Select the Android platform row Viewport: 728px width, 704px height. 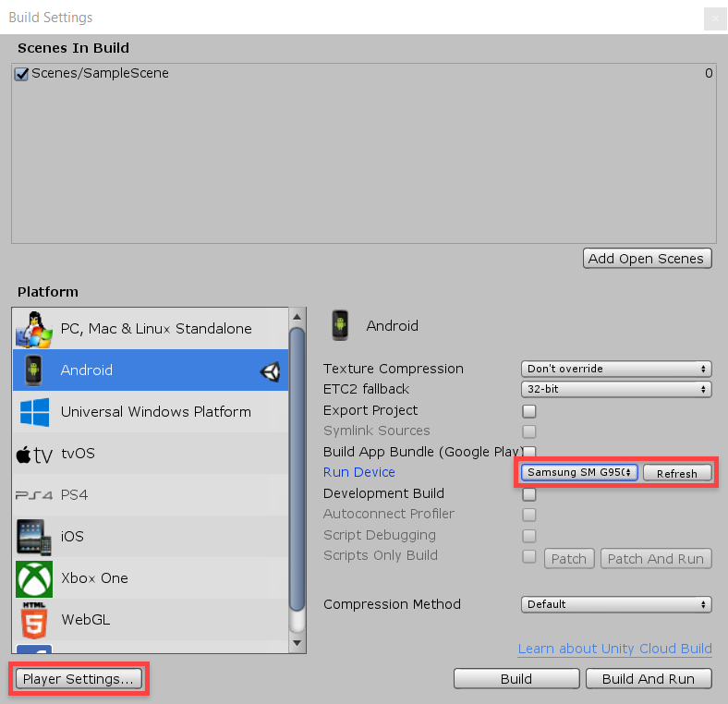pyautogui.click(x=151, y=370)
